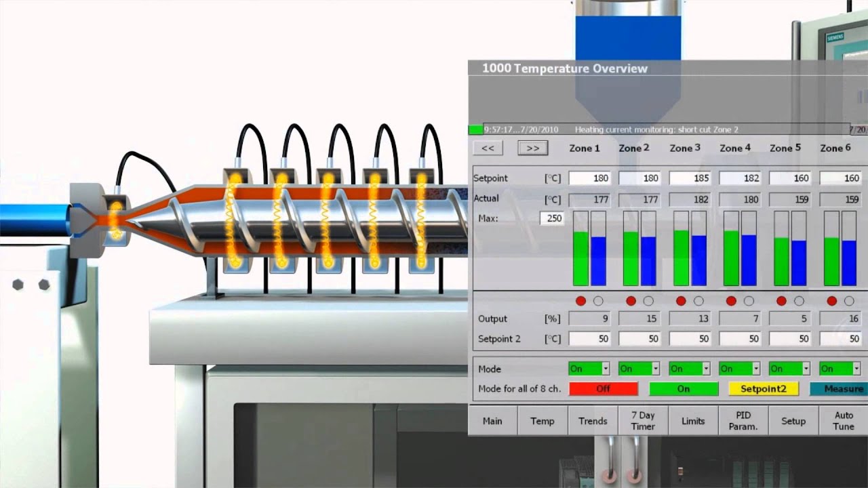The height and width of the screenshot is (488, 868).
Task: Click Zone 3 Output value 13
Action: 690,319
